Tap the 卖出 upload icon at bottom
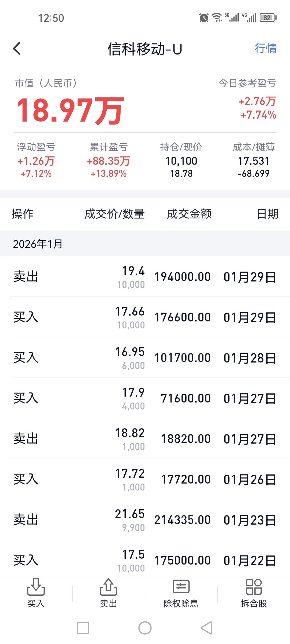This screenshot has height=644, width=290. click(108, 588)
